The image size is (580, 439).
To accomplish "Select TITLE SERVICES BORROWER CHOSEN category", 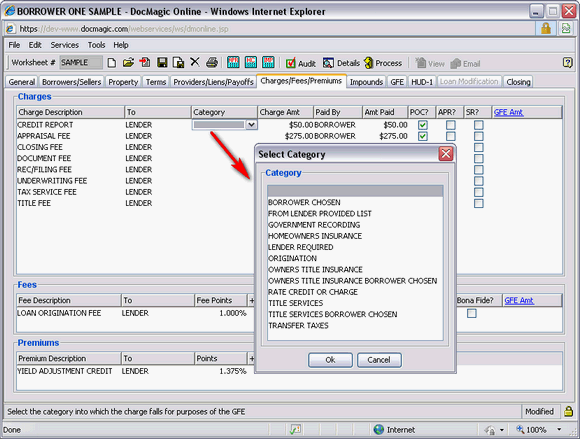I will 355,314.
